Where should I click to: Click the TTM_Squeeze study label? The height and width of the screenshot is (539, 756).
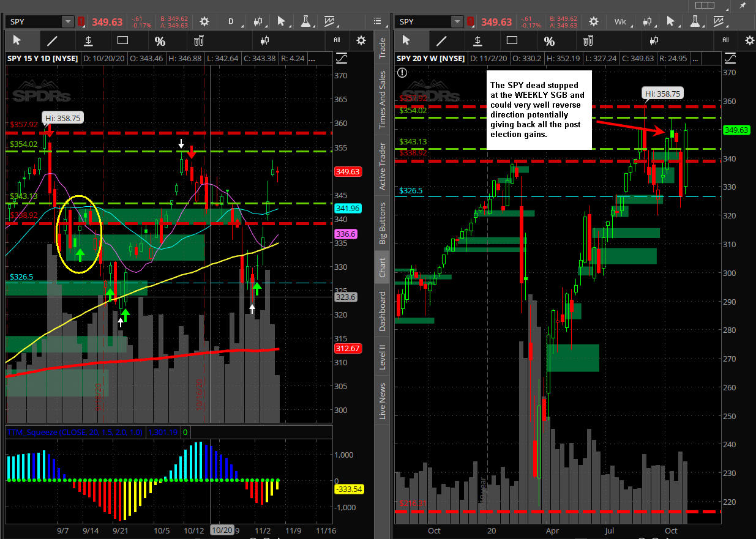click(74, 432)
